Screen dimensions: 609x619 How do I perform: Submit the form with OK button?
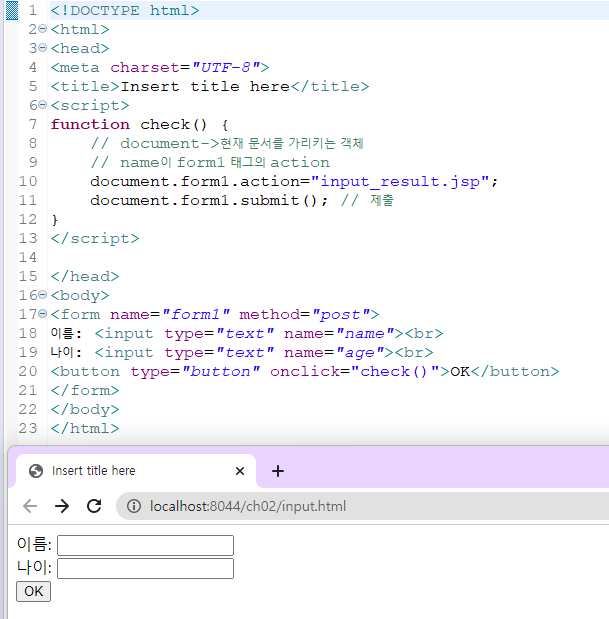[34, 591]
